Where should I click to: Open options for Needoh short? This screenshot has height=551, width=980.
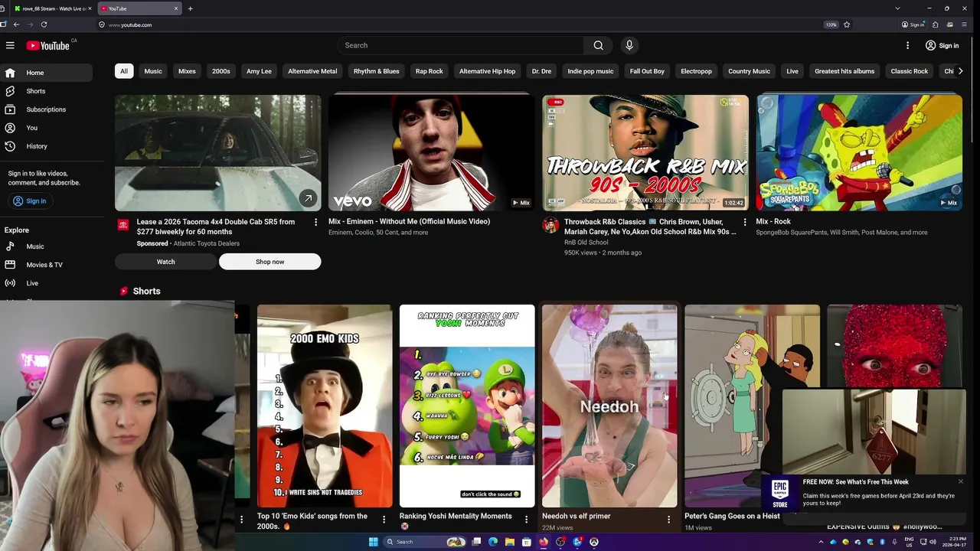click(x=668, y=520)
